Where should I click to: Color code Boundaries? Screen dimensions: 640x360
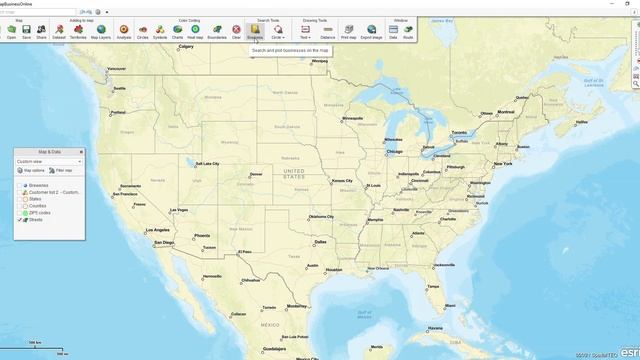[217, 32]
